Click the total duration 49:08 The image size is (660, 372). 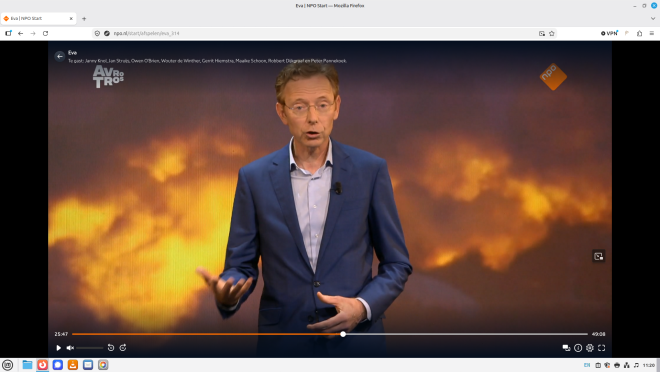(598, 334)
